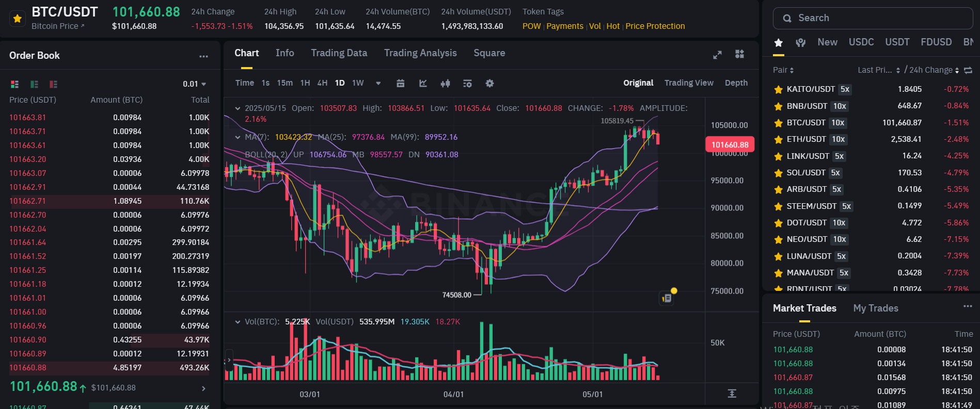The height and width of the screenshot is (409, 980).
Task: Expand order book current price arrow
Action: tap(203, 388)
